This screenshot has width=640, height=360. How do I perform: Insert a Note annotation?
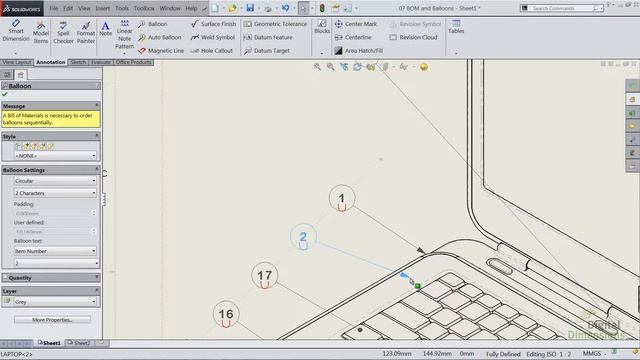(105, 29)
